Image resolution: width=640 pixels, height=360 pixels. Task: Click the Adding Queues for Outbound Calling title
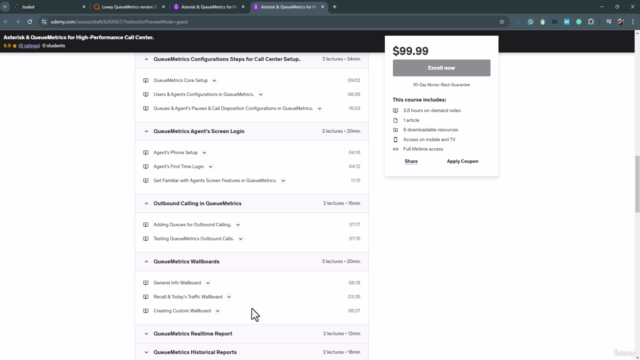[x=192, y=224]
